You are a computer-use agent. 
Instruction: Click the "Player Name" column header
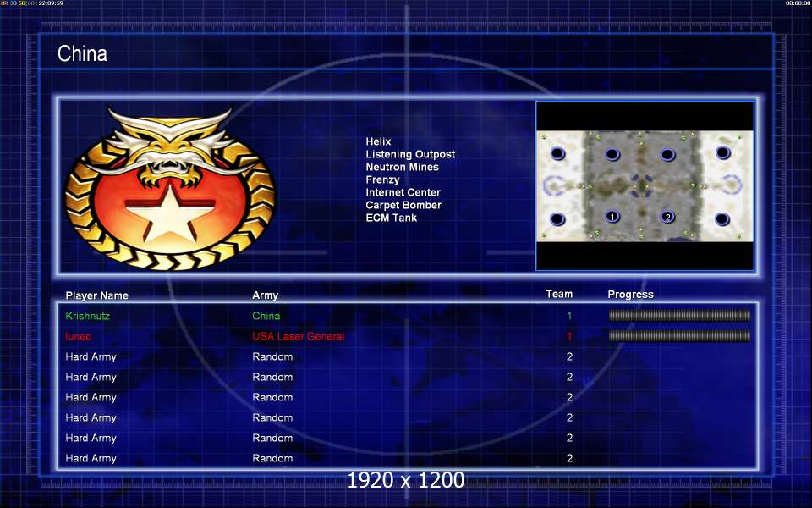[x=96, y=295]
